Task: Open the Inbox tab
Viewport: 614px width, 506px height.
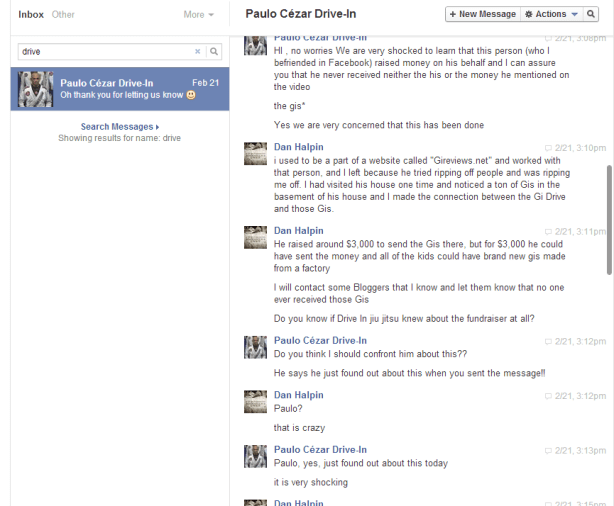Action: (x=31, y=15)
